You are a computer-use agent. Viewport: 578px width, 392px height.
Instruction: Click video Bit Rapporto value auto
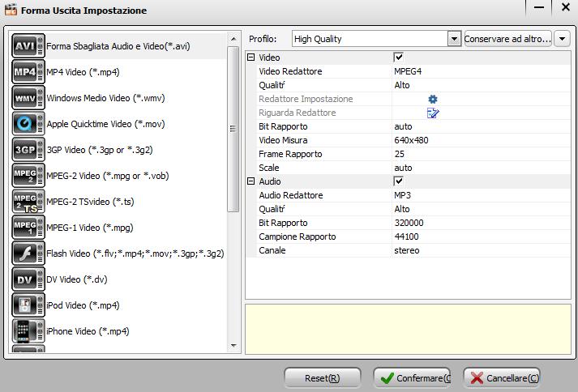click(x=403, y=126)
